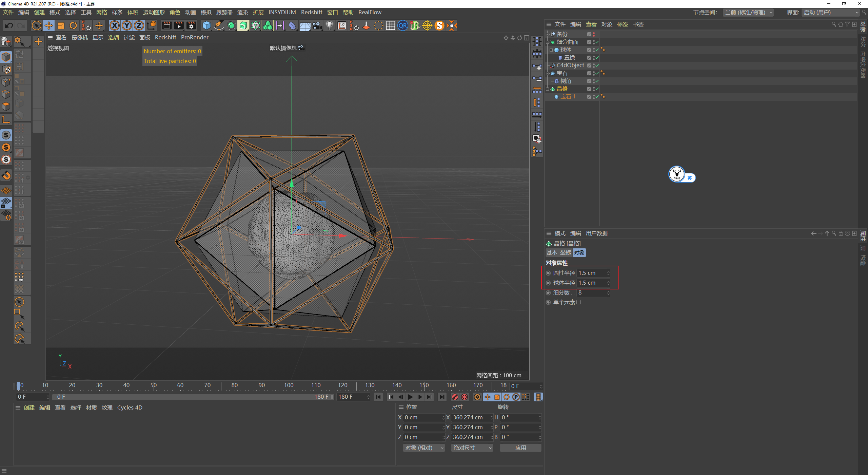Click frame 90 on the timeline ruler
Viewport: 868px width, 475px height.
[x=261, y=385]
